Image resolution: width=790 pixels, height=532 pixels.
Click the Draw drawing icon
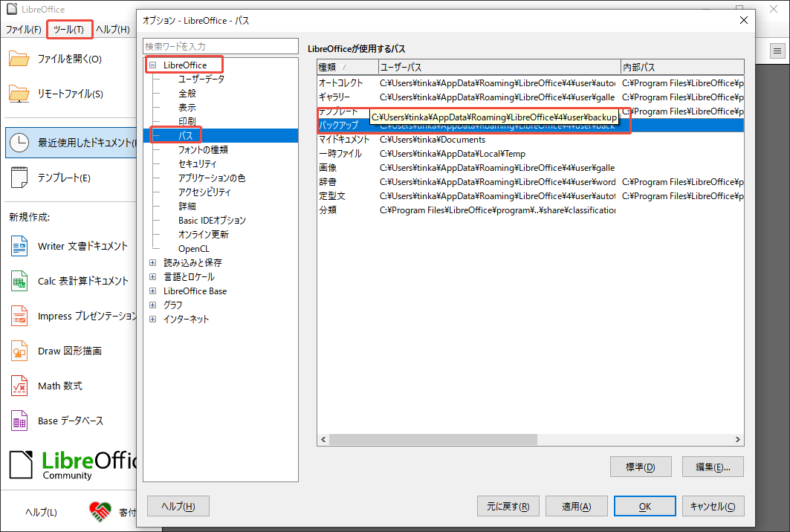click(x=19, y=351)
